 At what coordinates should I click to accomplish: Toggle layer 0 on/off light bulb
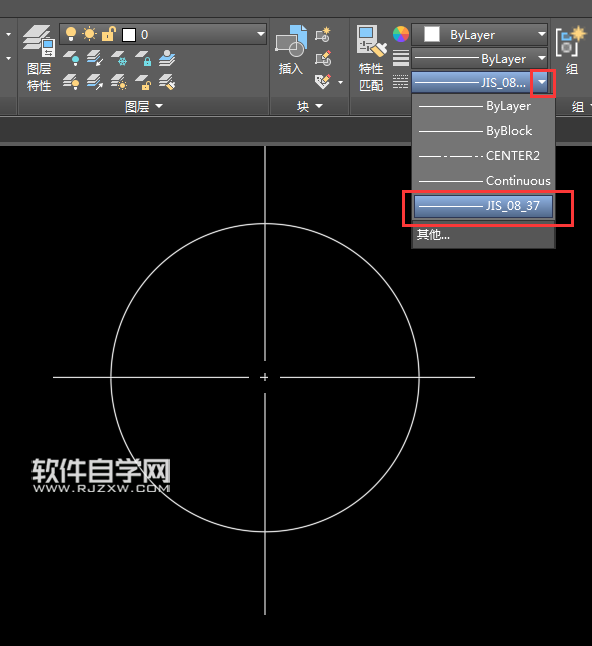(71, 34)
